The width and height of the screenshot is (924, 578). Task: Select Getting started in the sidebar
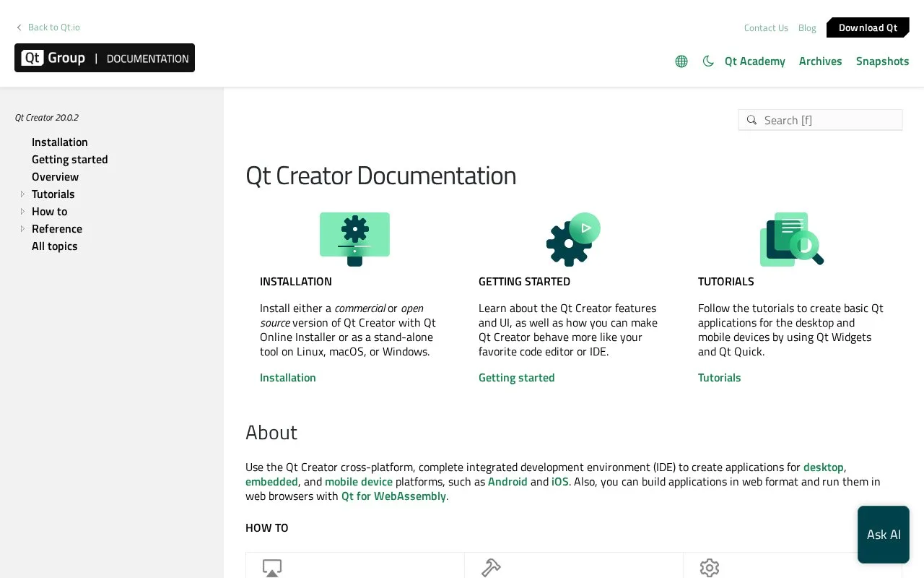click(x=70, y=160)
